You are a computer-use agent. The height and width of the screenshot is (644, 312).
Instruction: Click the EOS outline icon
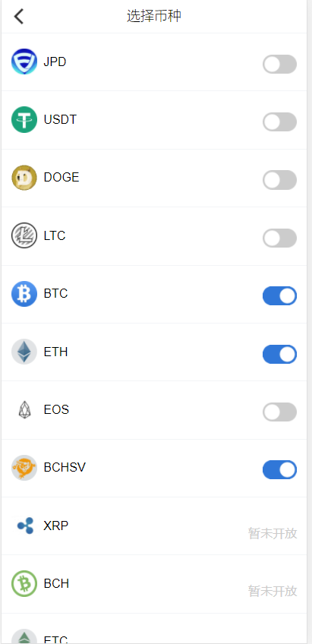[x=24, y=409]
